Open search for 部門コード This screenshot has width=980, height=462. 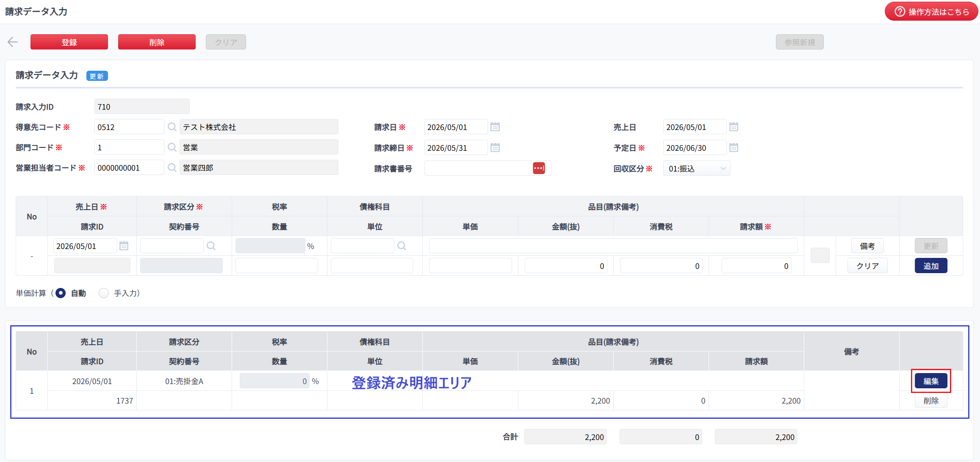pyautogui.click(x=172, y=147)
